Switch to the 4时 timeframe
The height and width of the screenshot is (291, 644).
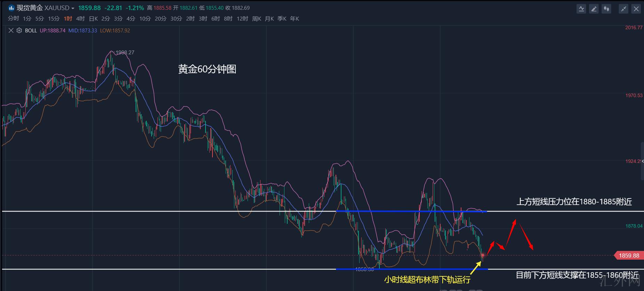tap(80, 19)
